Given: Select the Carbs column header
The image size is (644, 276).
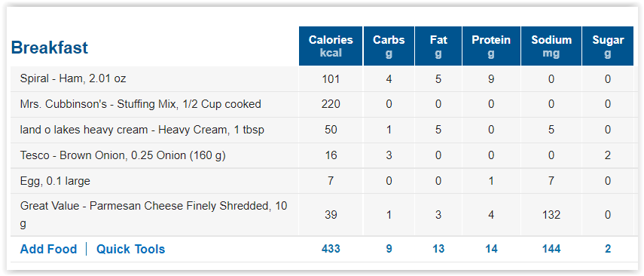Looking at the screenshot, I should (389, 46).
